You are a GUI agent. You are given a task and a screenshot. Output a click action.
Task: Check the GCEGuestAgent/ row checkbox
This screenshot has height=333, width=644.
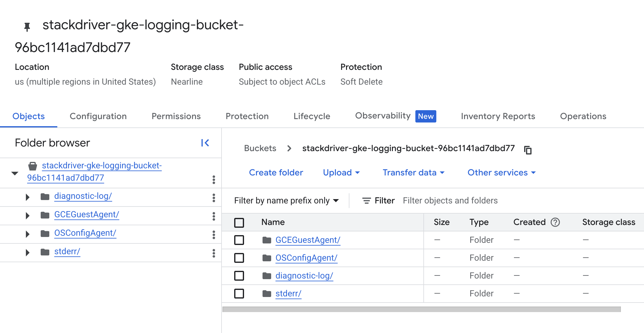(x=239, y=240)
